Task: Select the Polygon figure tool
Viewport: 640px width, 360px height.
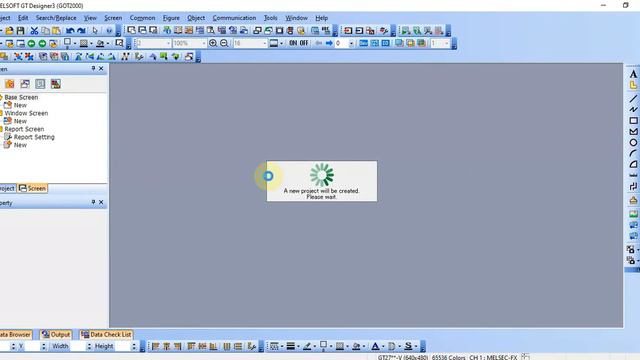Action: coord(633,131)
